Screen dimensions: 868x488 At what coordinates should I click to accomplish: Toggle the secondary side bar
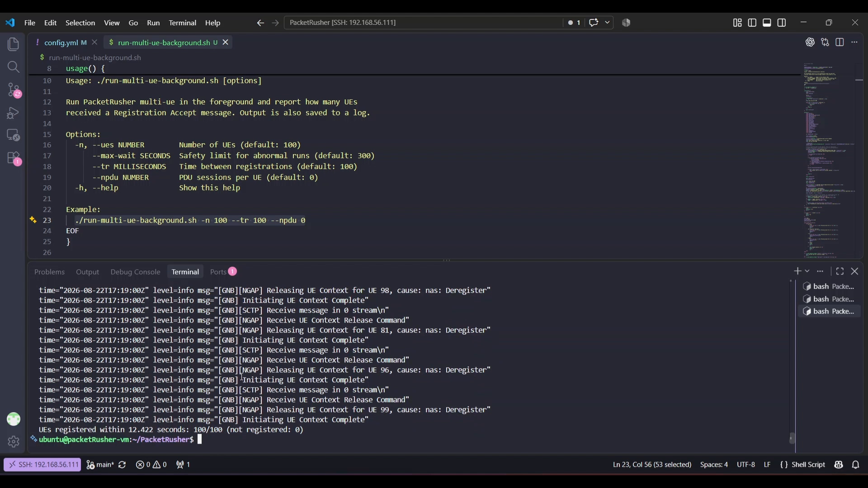click(782, 23)
